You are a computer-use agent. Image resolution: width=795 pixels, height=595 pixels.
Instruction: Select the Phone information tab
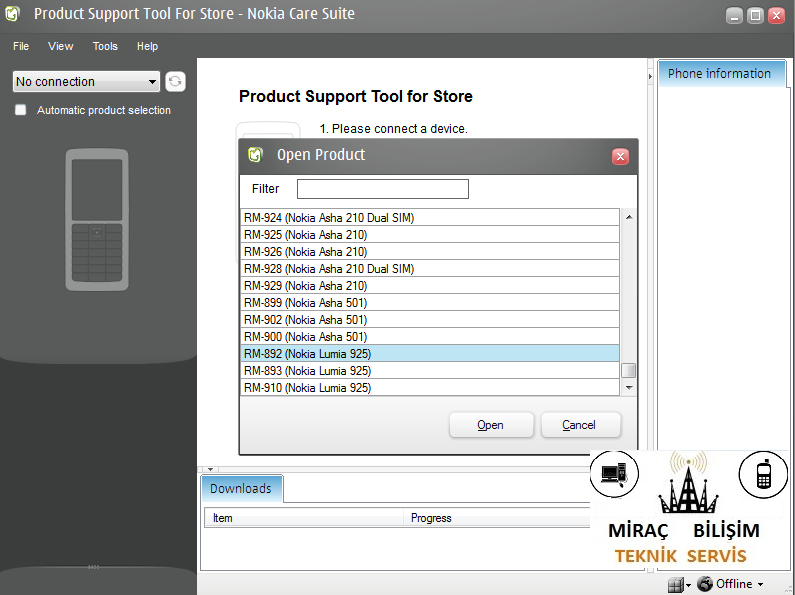point(721,73)
